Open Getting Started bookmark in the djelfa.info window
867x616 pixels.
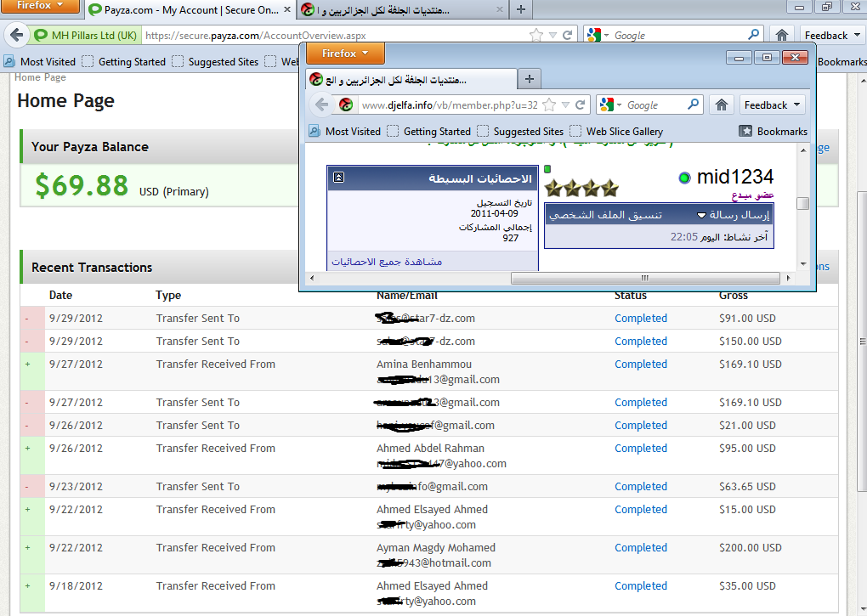(x=429, y=132)
